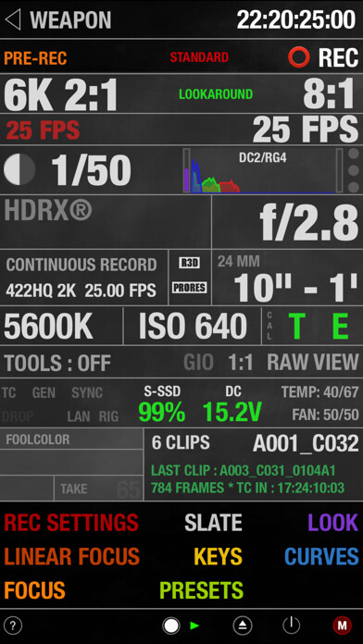Adjust the f/2.8 aperture value
This screenshot has width=363, height=644.
309,223
